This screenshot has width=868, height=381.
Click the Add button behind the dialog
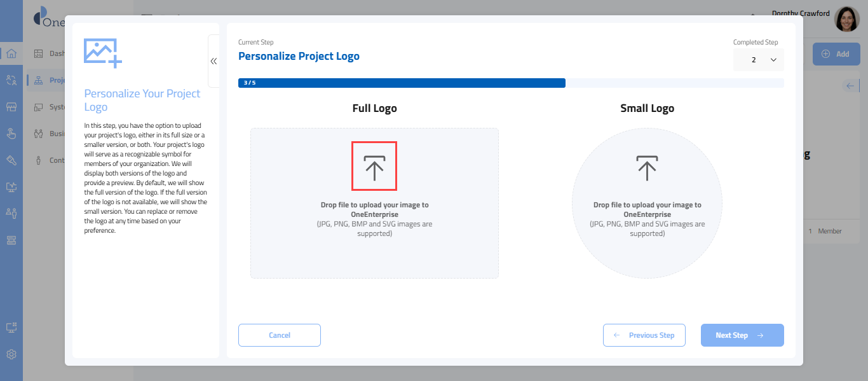pos(836,54)
